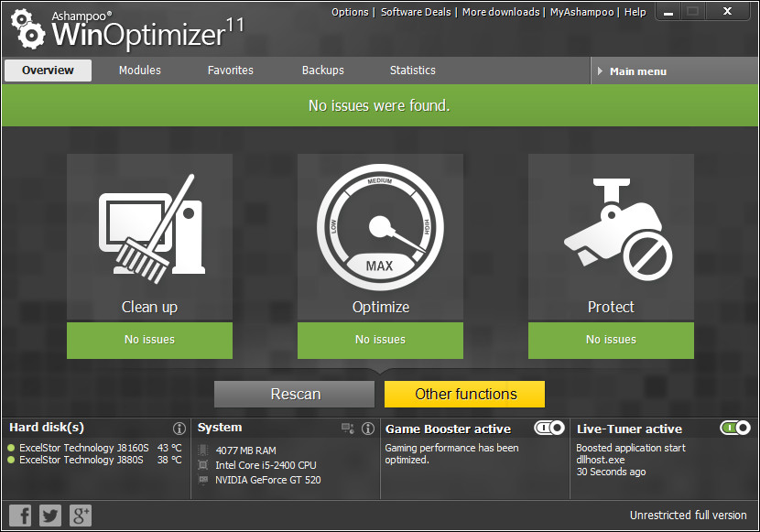Show System panel info icon
760x532 pixels.
368,429
